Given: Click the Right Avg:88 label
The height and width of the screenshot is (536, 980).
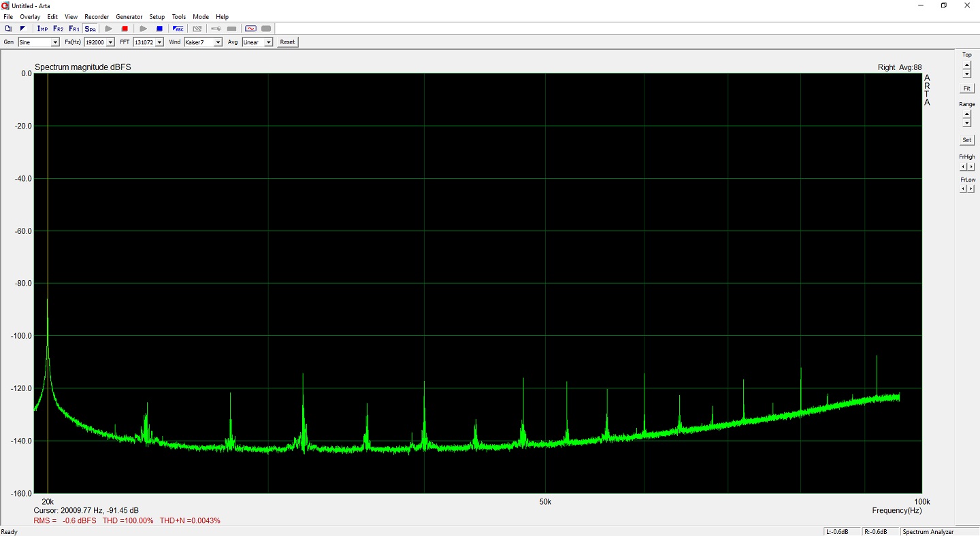Looking at the screenshot, I should (900, 67).
